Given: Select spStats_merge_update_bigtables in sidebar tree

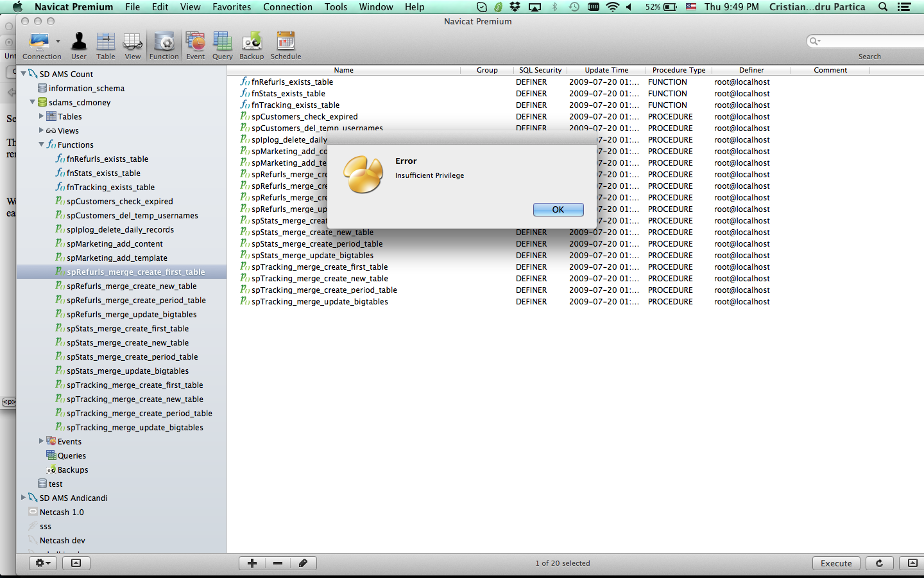Looking at the screenshot, I should point(128,371).
